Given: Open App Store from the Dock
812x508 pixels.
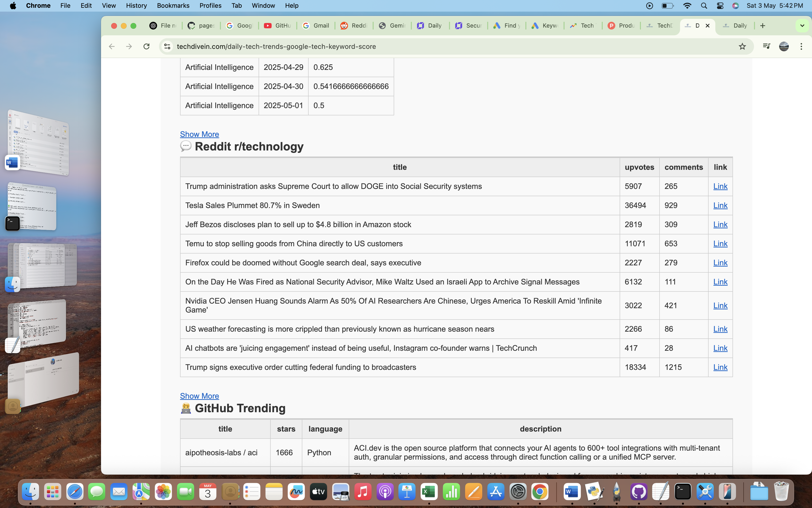Looking at the screenshot, I should [496, 492].
